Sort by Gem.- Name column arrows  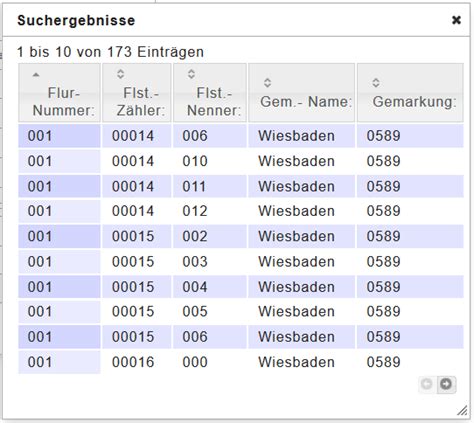[x=267, y=83]
